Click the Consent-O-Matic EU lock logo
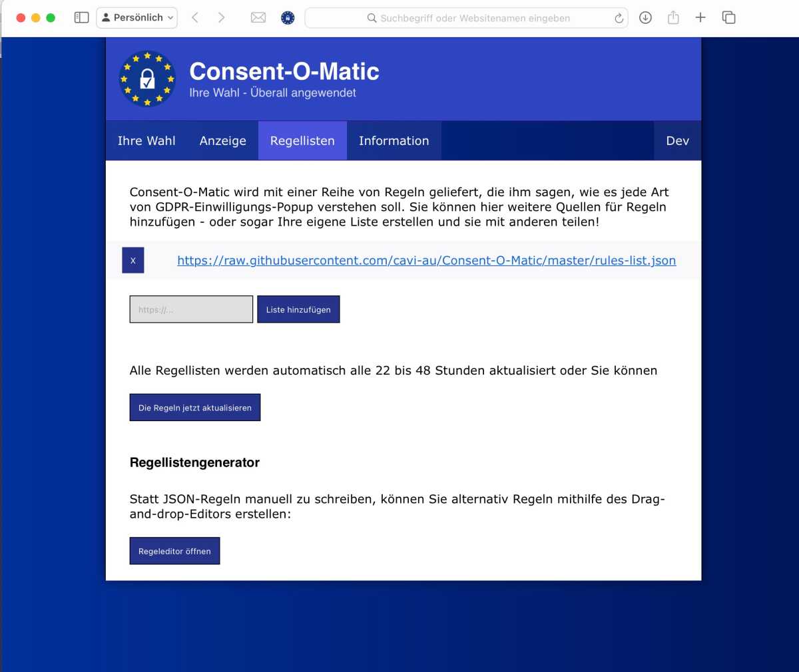 click(147, 79)
